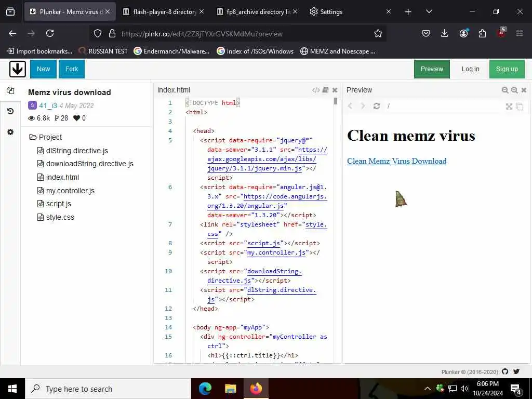Open the Plunker settings gear icon
Viewport: 532px width, 399px height.
coord(10,132)
